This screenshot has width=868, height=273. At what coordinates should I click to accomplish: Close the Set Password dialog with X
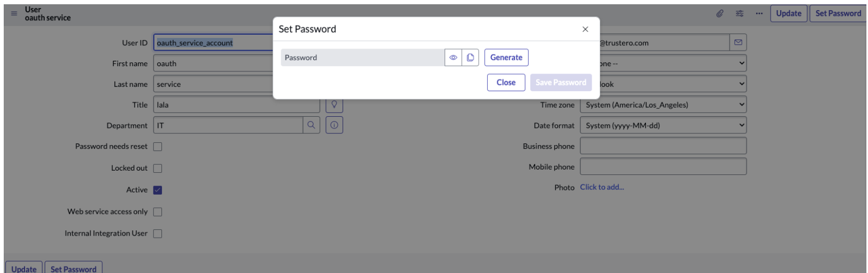point(585,29)
